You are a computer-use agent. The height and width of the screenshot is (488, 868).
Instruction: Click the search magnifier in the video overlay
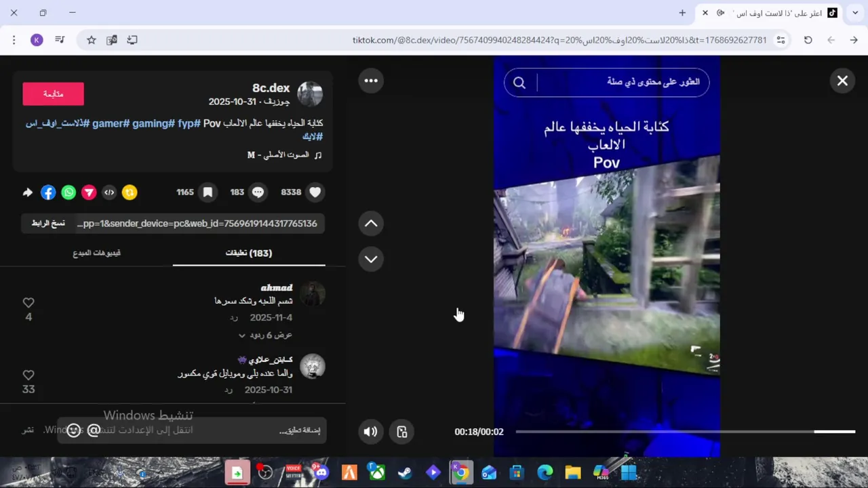point(519,82)
